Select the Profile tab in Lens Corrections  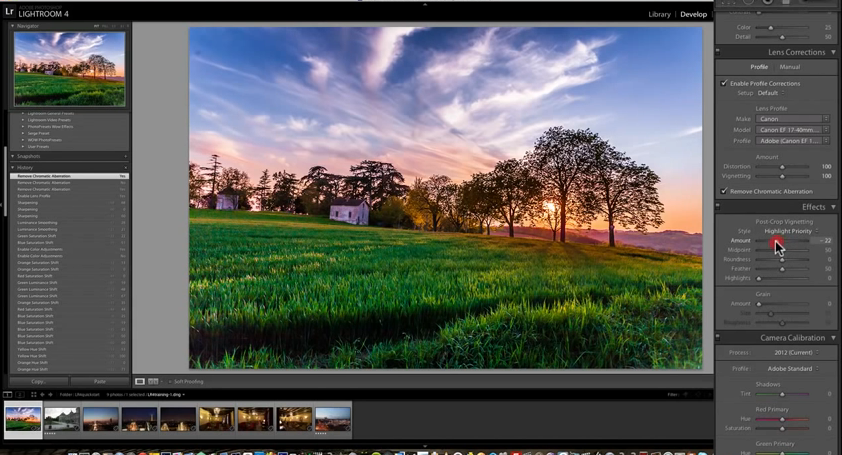tap(759, 67)
